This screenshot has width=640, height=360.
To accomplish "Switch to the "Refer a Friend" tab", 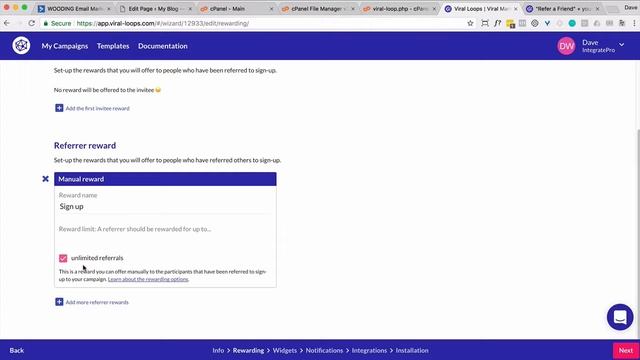I will pos(562,9).
